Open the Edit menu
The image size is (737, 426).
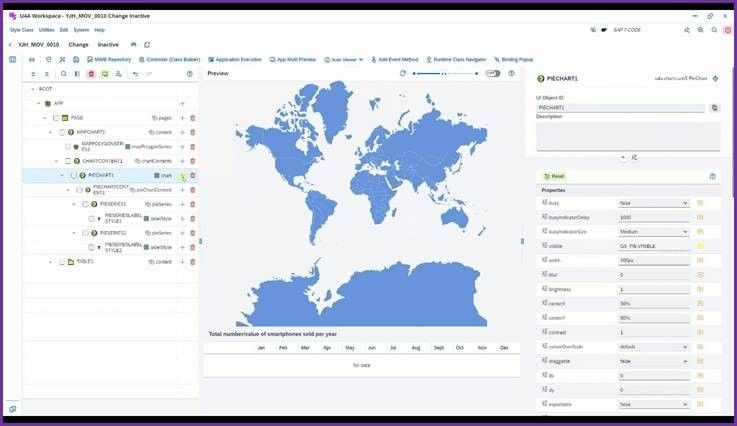pos(64,30)
